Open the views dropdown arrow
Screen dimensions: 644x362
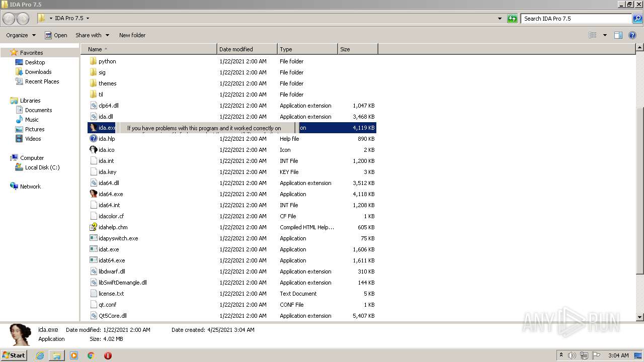coord(605,35)
